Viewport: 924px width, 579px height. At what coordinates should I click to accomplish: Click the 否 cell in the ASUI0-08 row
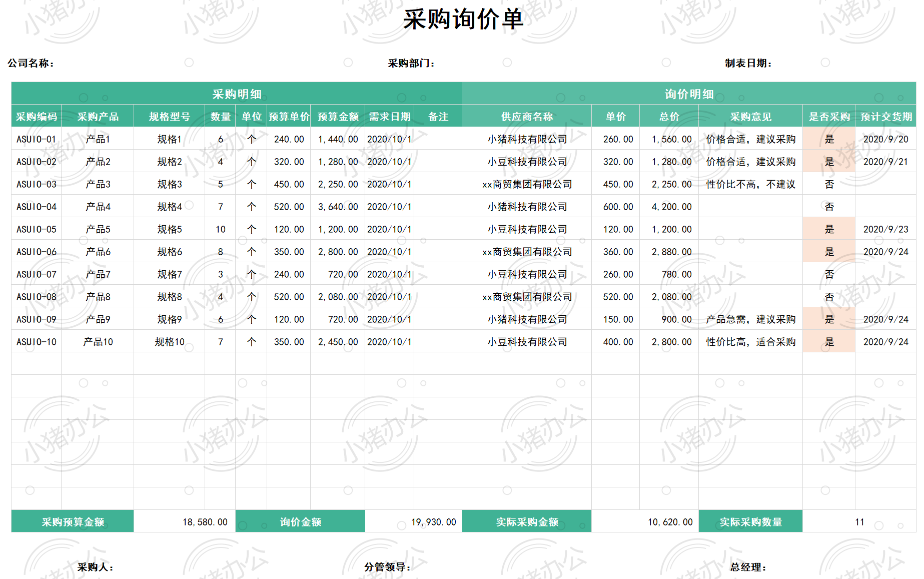coord(829,297)
